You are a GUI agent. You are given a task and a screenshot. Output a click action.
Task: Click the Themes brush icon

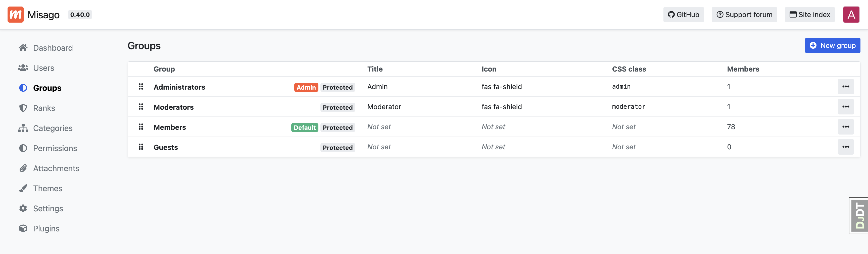click(23, 188)
